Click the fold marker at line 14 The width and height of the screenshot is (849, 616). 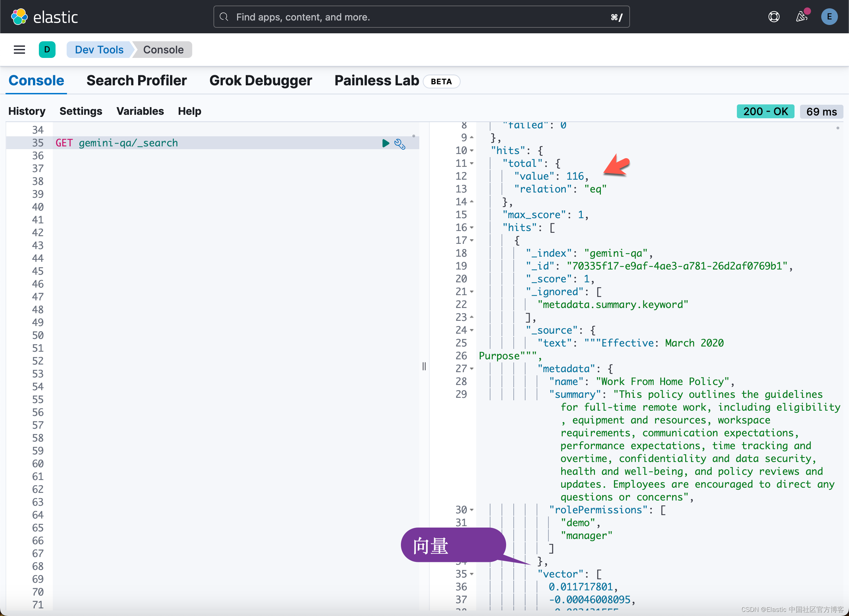472,202
